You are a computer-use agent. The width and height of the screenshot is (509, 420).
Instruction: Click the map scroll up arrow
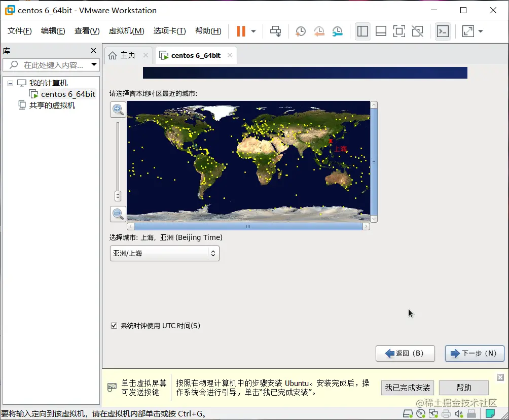[x=374, y=104]
